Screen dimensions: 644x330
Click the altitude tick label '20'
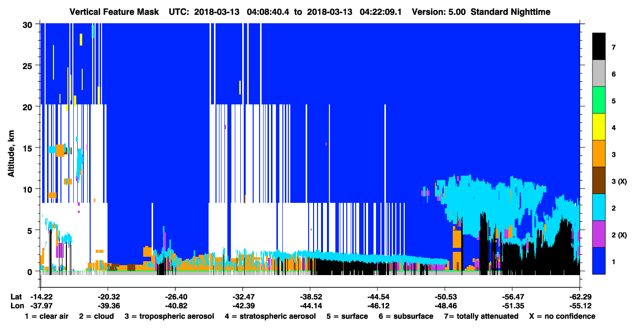[x=29, y=106]
